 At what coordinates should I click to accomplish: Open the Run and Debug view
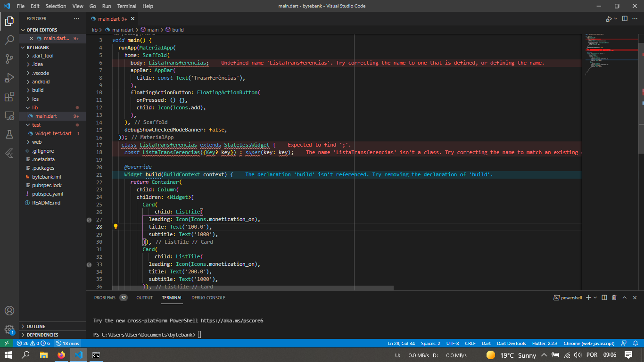(9, 78)
